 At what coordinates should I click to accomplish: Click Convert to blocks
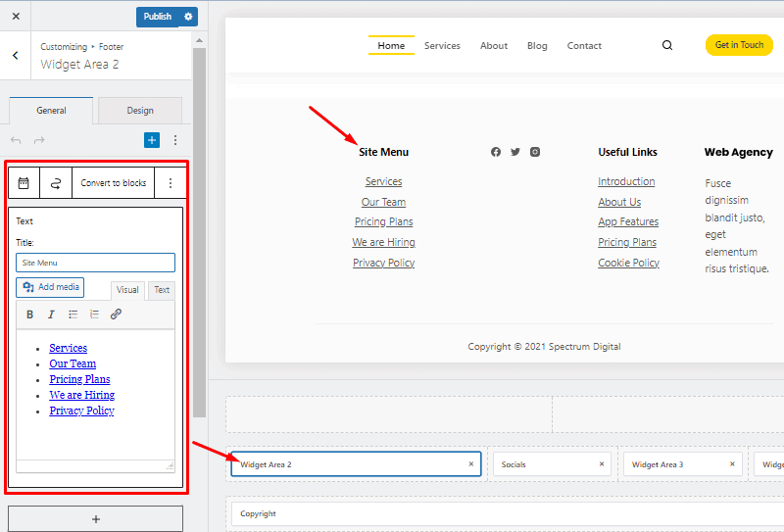tap(113, 183)
